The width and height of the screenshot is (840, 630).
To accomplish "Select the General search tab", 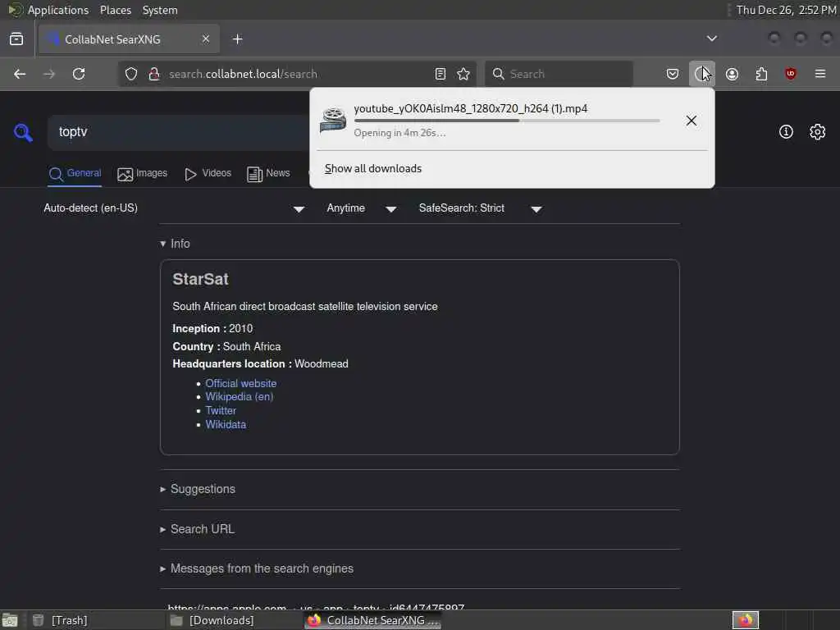I will pos(75,174).
